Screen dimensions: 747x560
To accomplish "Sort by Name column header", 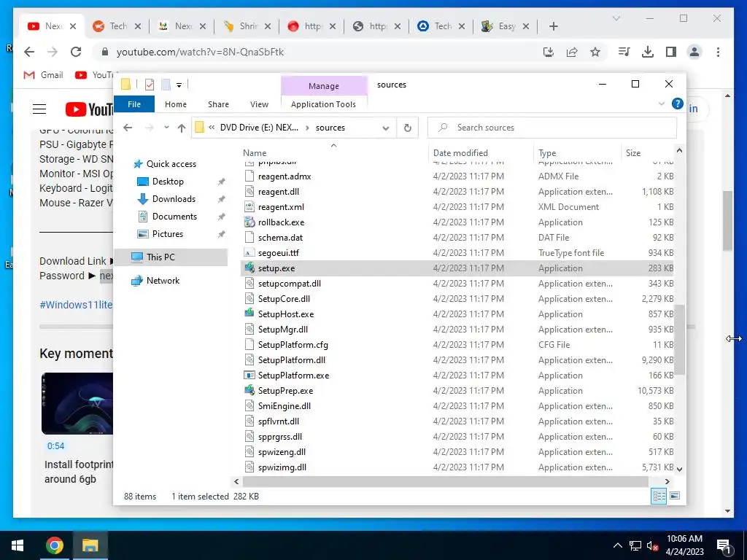I will pos(255,153).
